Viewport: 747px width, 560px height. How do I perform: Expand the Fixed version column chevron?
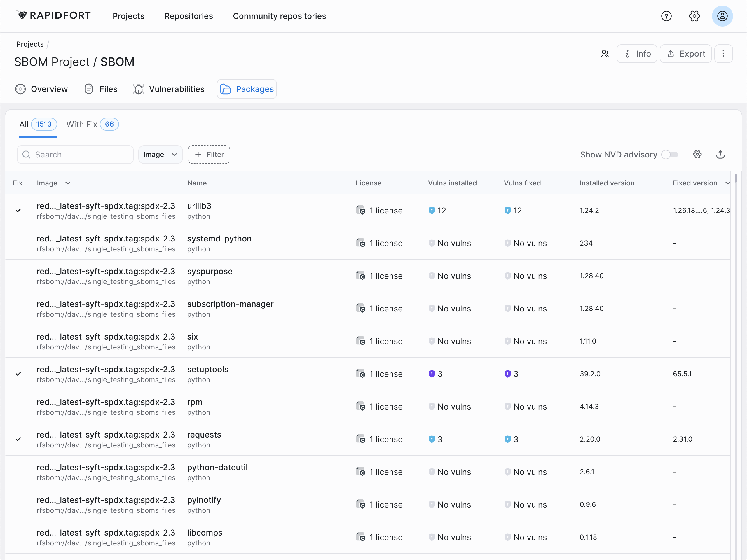(727, 183)
